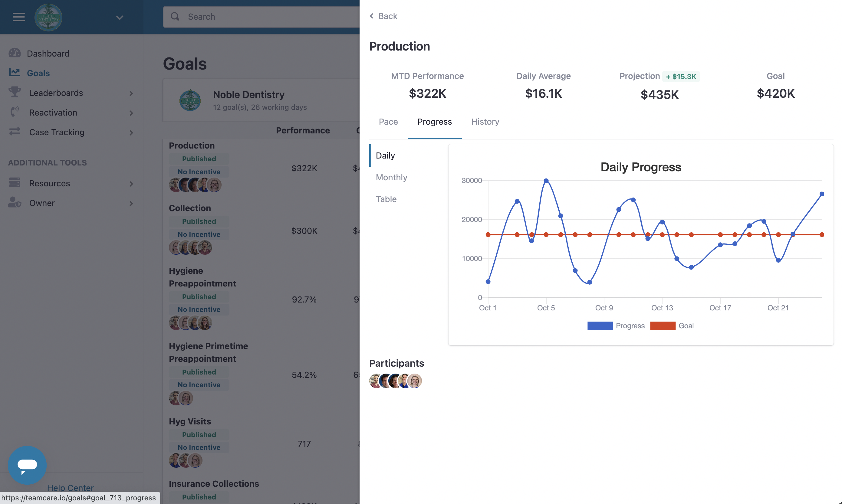Click the Performance column header

click(x=303, y=130)
